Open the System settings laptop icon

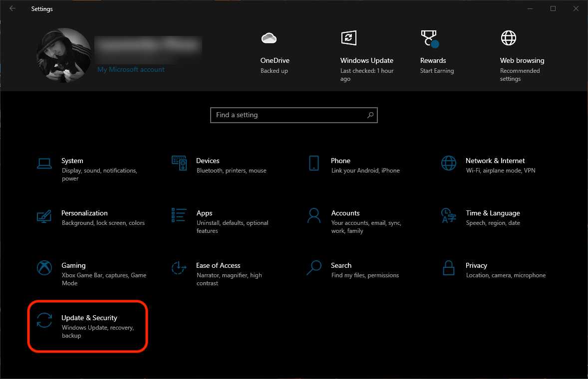pos(44,163)
